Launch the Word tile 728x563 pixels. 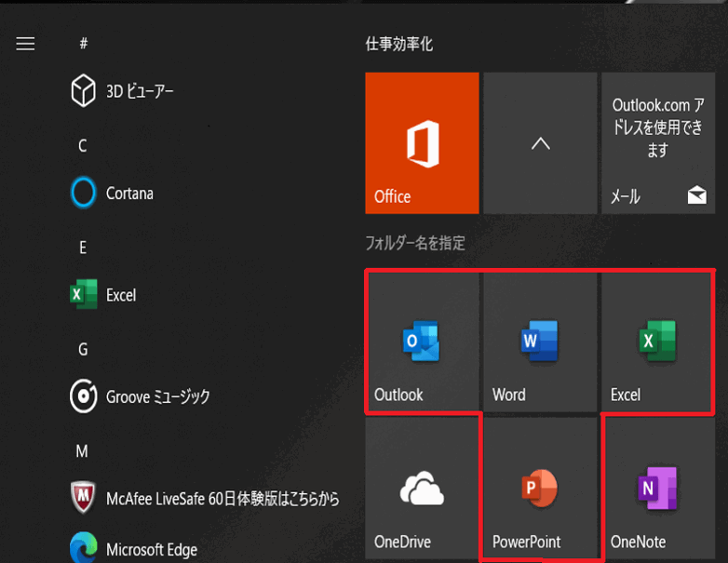[x=540, y=342]
